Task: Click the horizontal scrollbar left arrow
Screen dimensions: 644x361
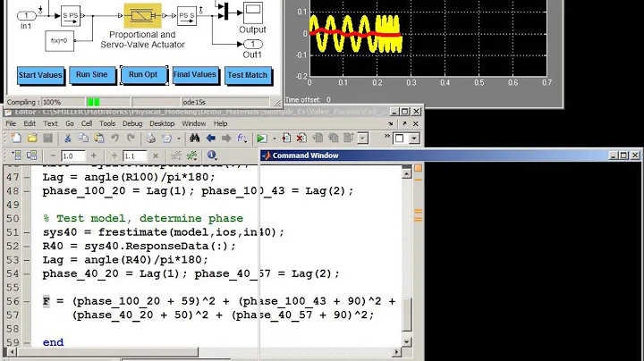Action: (x=12, y=352)
